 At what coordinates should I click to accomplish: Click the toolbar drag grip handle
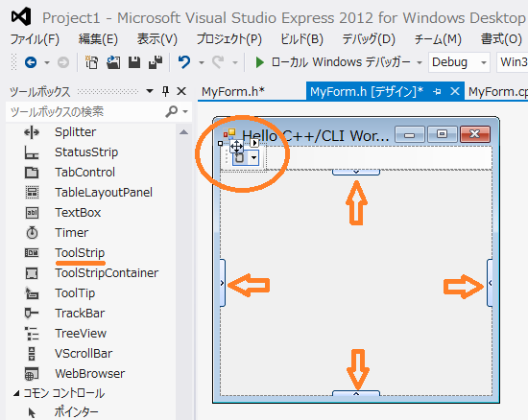[13, 62]
